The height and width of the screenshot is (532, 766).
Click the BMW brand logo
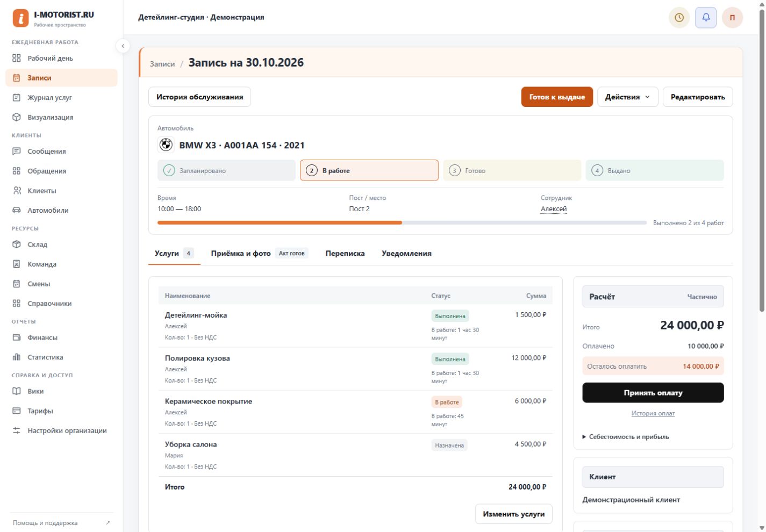coord(166,145)
